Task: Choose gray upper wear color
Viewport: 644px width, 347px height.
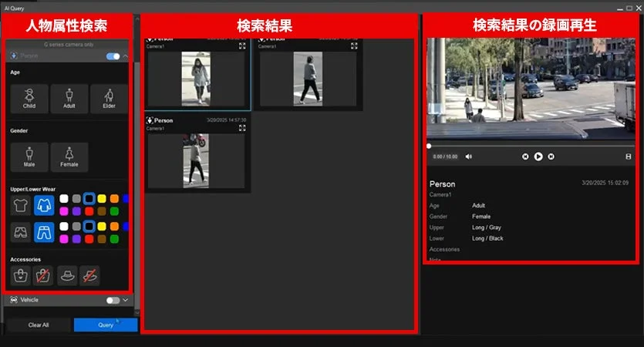Action: [76, 199]
